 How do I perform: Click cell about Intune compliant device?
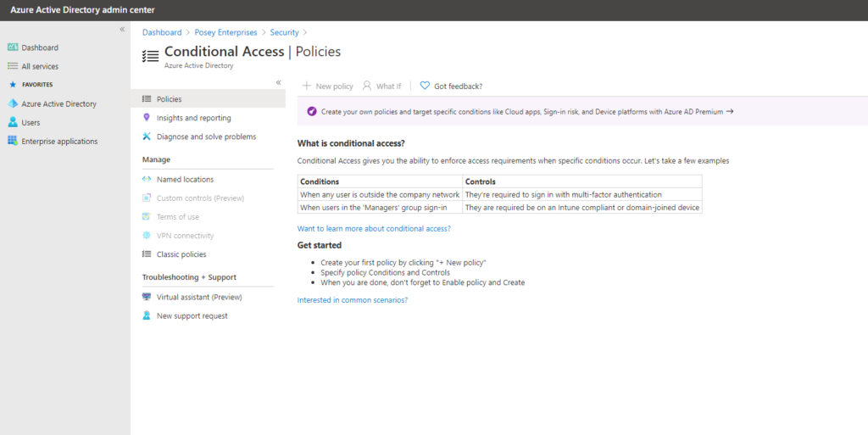582,208
